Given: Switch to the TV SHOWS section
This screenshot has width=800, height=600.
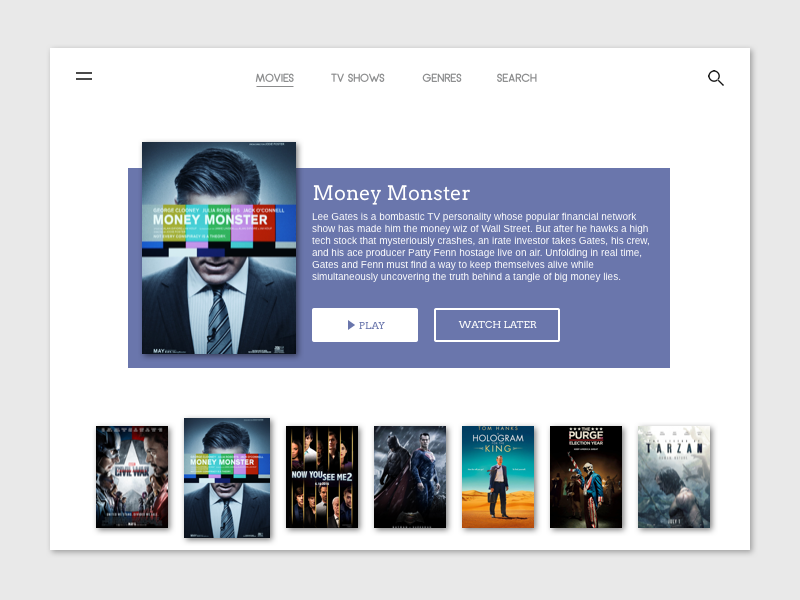Looking at the screenshot, I should tap(357, 78).
